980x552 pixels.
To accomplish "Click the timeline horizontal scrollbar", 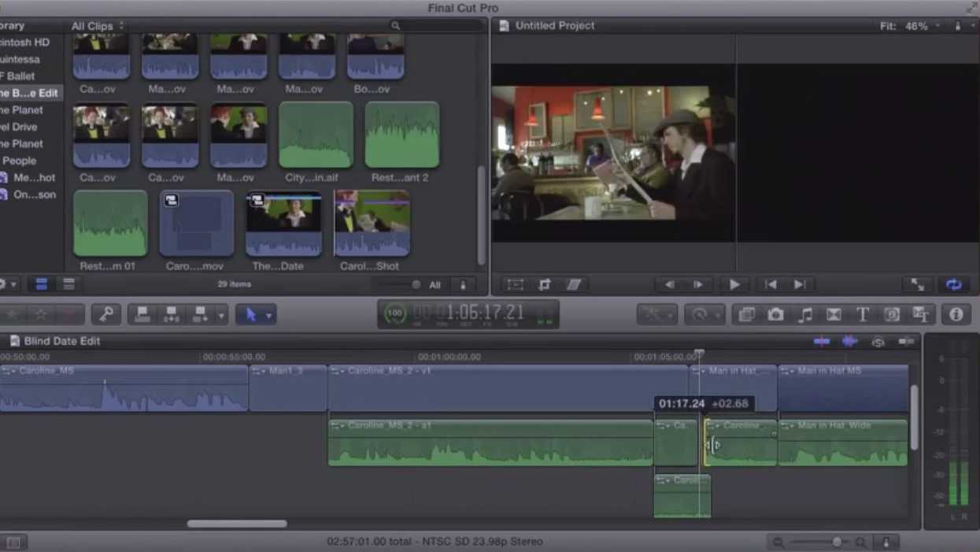I will [x=237, y=524].
